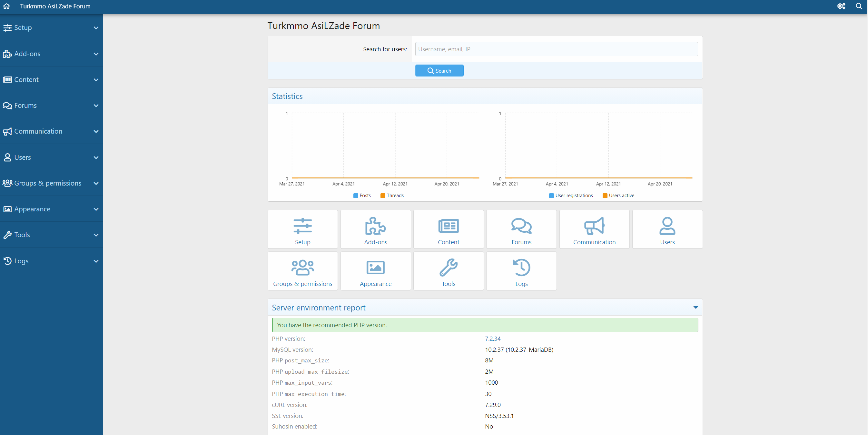Click the home icon in top bar
The height and width of the screenshot is (435, 868).
click(x=6, y=6)
